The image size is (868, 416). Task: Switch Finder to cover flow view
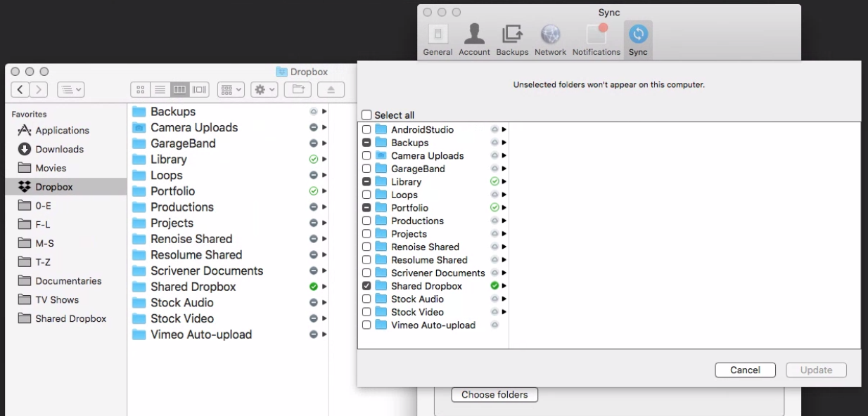click(200, 89)
